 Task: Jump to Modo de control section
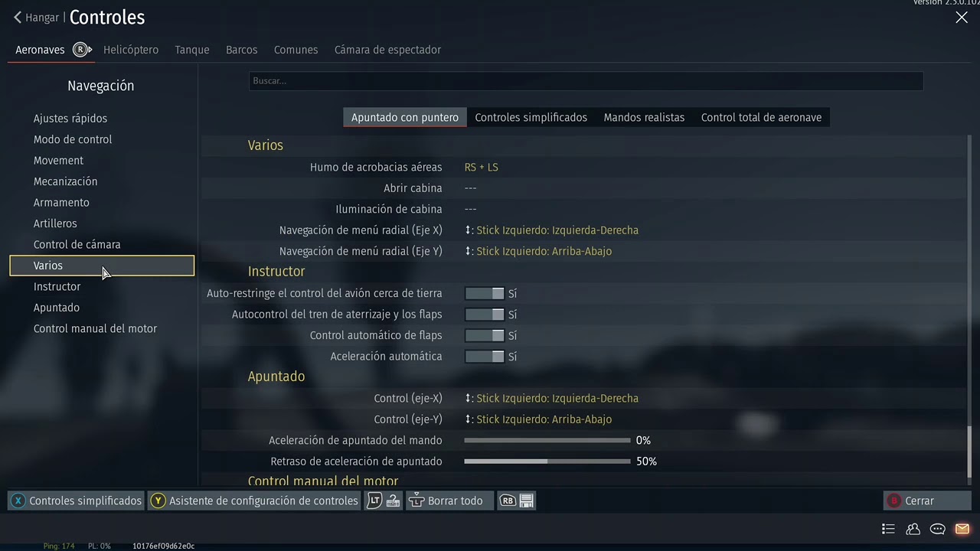tap(73, 139)
